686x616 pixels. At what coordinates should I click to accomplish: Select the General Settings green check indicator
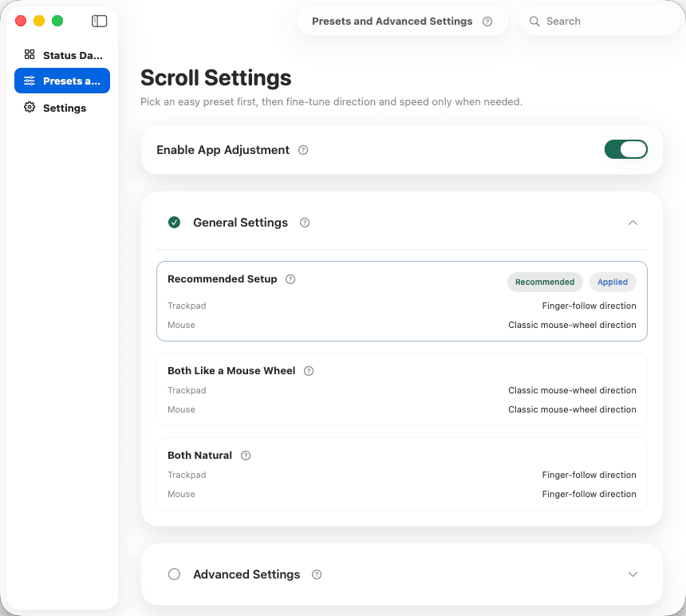coord(174,223)
